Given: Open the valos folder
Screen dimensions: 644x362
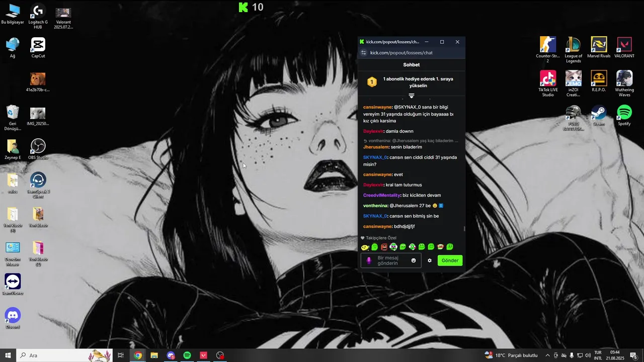Looking at the screenshot, I should [13, 184].
